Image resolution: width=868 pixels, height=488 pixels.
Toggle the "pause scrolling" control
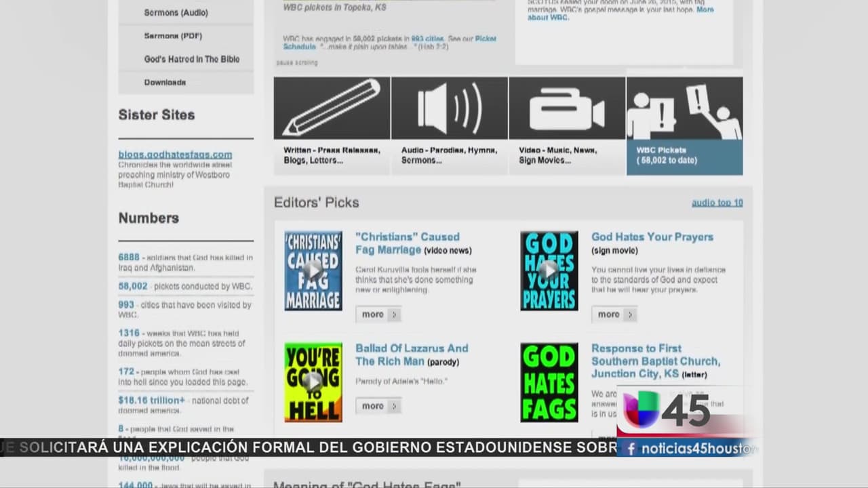pyautogui.click(x=297, y=63)
